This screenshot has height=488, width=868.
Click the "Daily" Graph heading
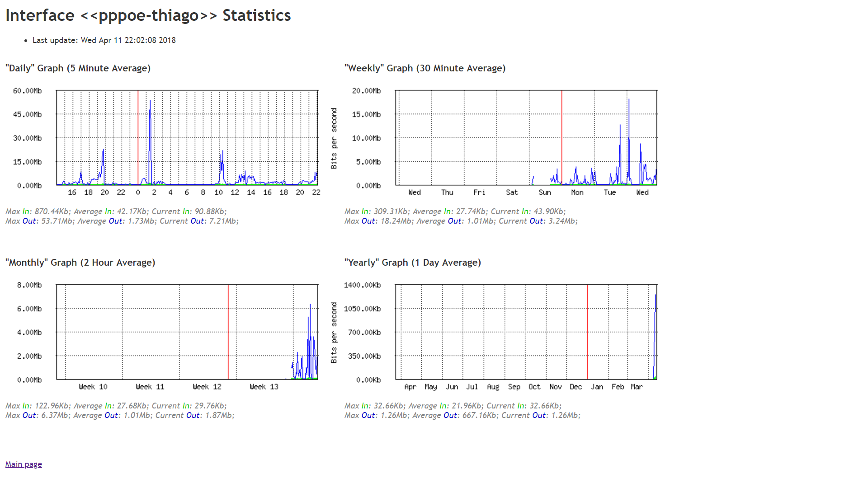pyautogui.click(x=78, y=68)
